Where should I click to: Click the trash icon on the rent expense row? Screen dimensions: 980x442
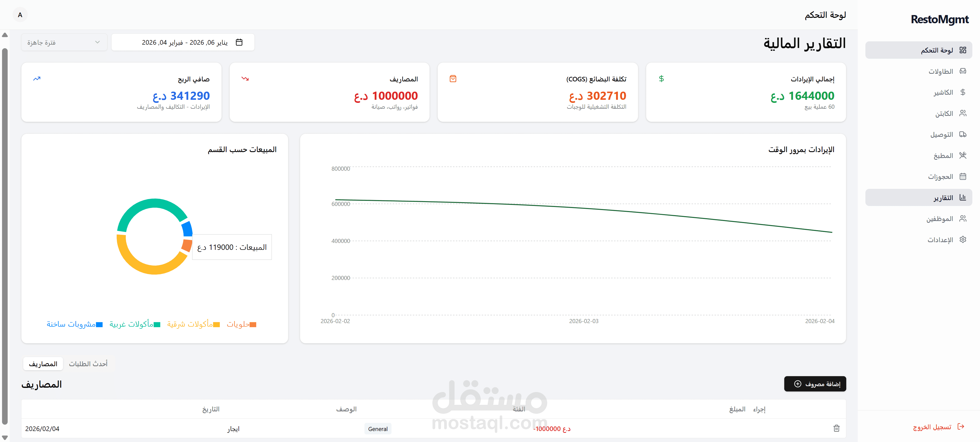[x=836, y=428]
